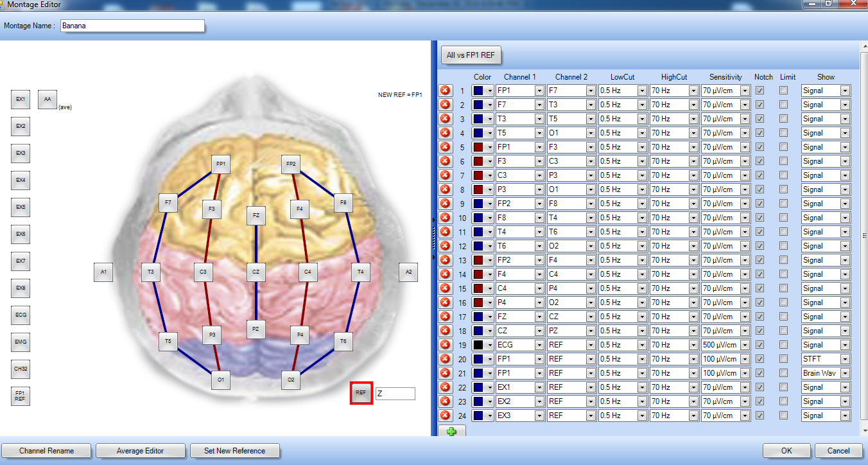Cancel the montage editor
Image resolution: width=868 pixels, height=465 pixels.
click(x=838, y=451)
